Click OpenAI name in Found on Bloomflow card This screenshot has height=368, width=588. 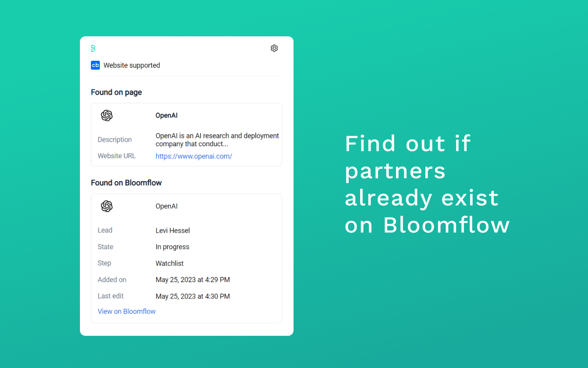point(166,206)
